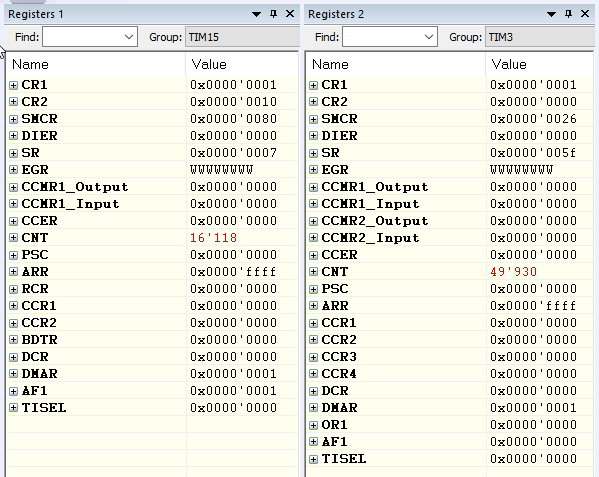Expand CCMR1_Input in TIM15
This screenshot has height=477, width=599.
tap(13, 204)
